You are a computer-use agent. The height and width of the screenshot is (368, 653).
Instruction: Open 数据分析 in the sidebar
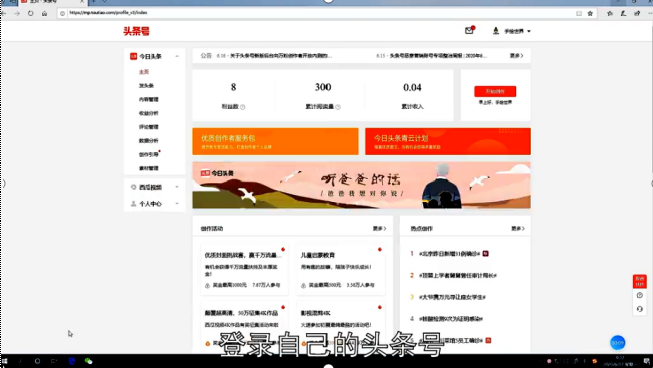149,140
